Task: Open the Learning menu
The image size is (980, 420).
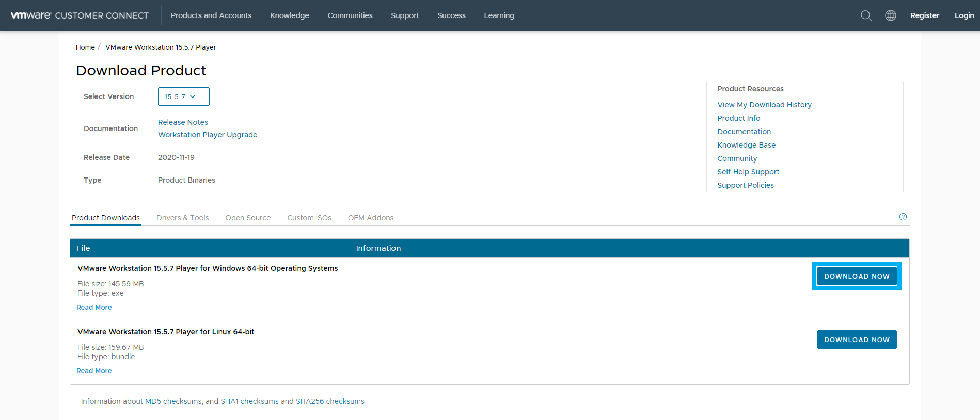Action: point(499,15)
